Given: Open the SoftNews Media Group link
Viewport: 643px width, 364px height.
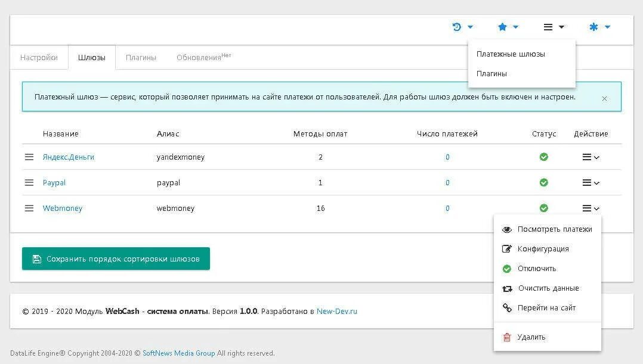Looking at the screenshot, I should [179, 353].
